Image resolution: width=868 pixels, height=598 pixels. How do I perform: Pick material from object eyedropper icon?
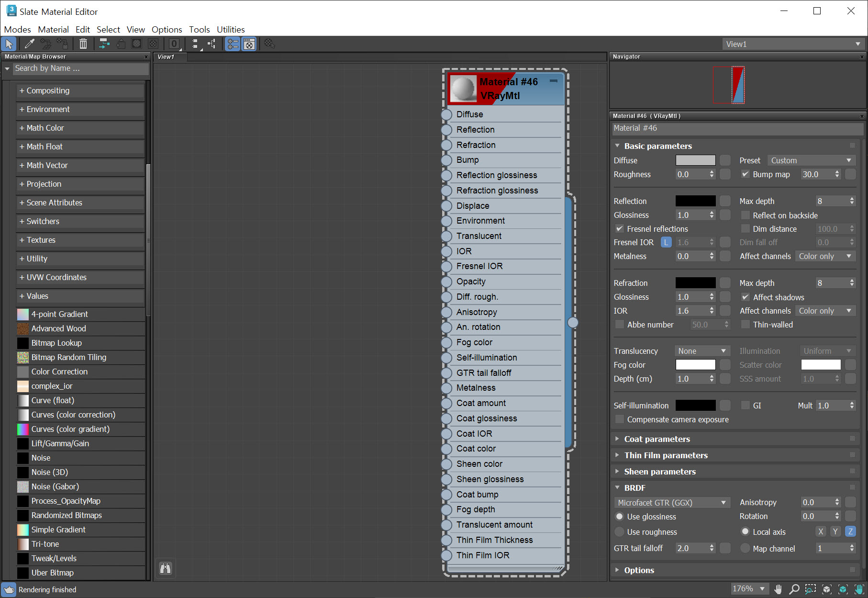pyautogui.click(x=30, y=44)
